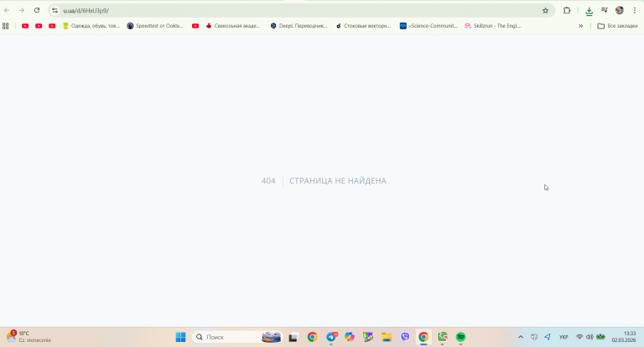Open the colorful pen app on taskbar
Image resolution: width=644 pixels, height=347 pixels.
click(368, 337)
